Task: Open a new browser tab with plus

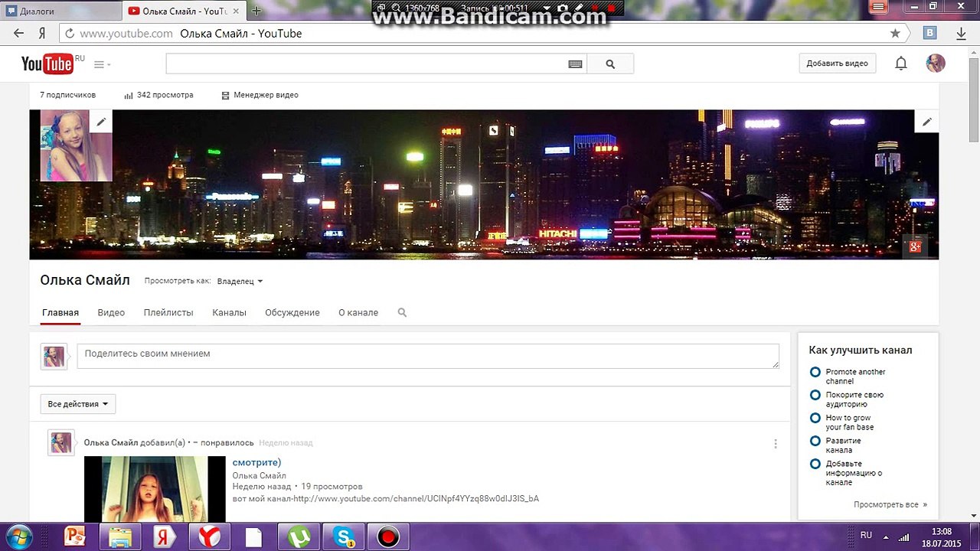Action: click(x=256, y=11)
